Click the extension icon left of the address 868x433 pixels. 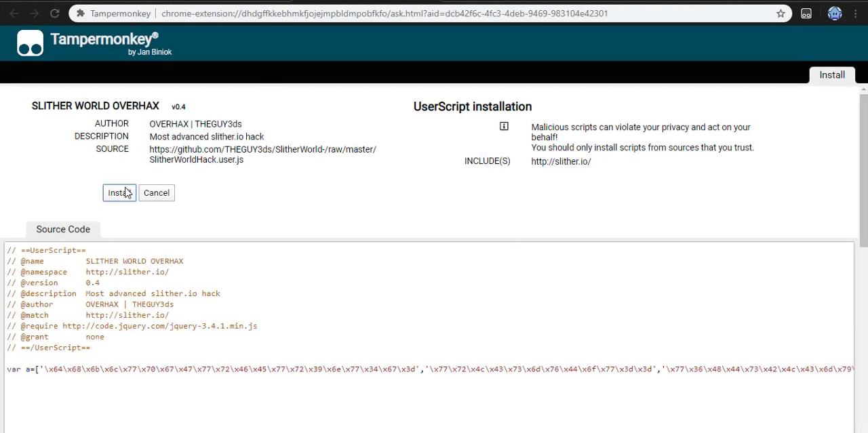pos(80,13)
